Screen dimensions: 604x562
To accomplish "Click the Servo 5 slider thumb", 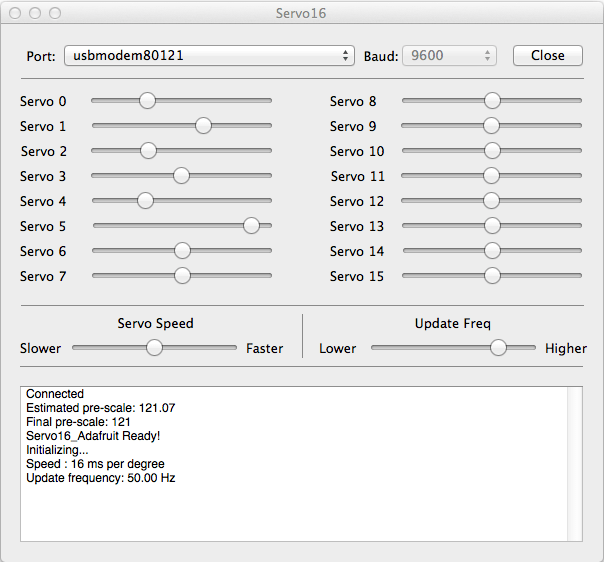I will 251,225.
